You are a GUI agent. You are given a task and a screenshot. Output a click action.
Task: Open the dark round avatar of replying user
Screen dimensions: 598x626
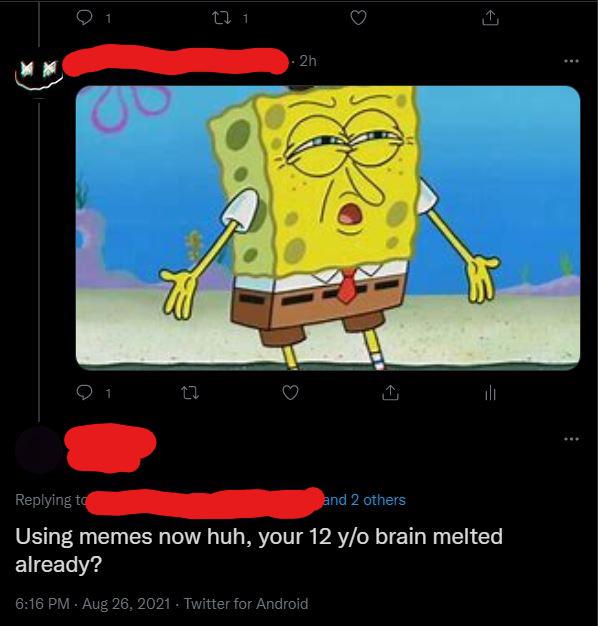point(39,450)
